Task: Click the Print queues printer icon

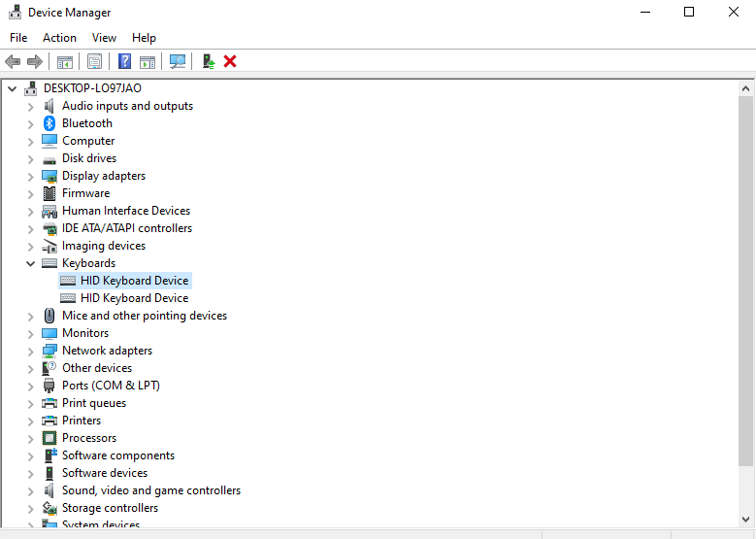Action: 49,403
